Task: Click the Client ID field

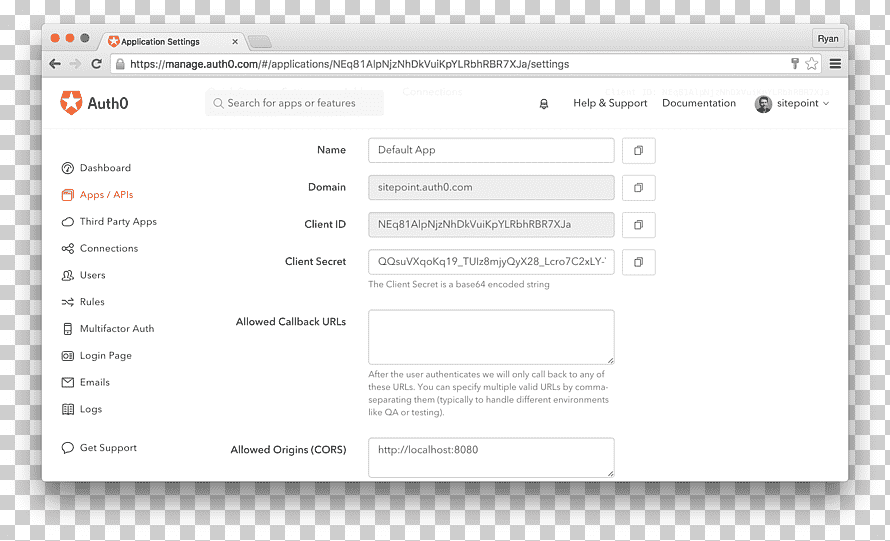Action: (x=491, y=225)
